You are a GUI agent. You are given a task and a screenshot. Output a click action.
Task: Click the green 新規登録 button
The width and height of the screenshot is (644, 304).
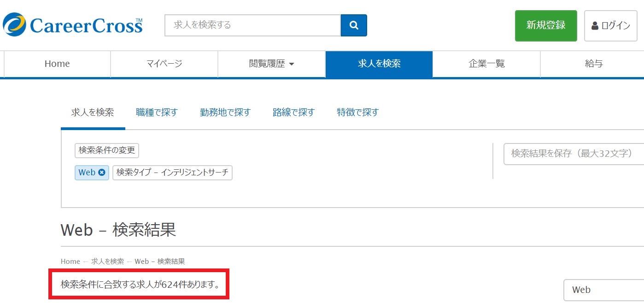point(545,26)
